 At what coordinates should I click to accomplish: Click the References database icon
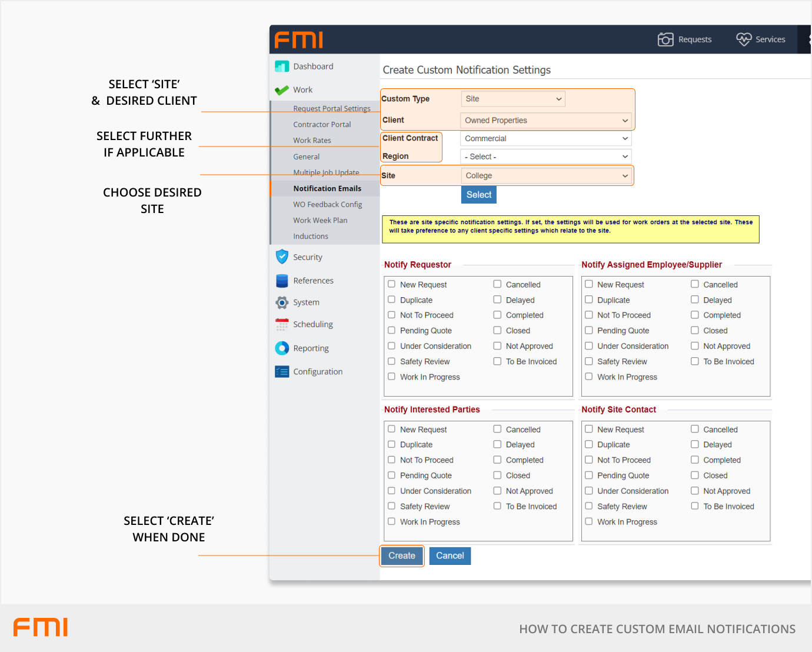coord(282,281)
